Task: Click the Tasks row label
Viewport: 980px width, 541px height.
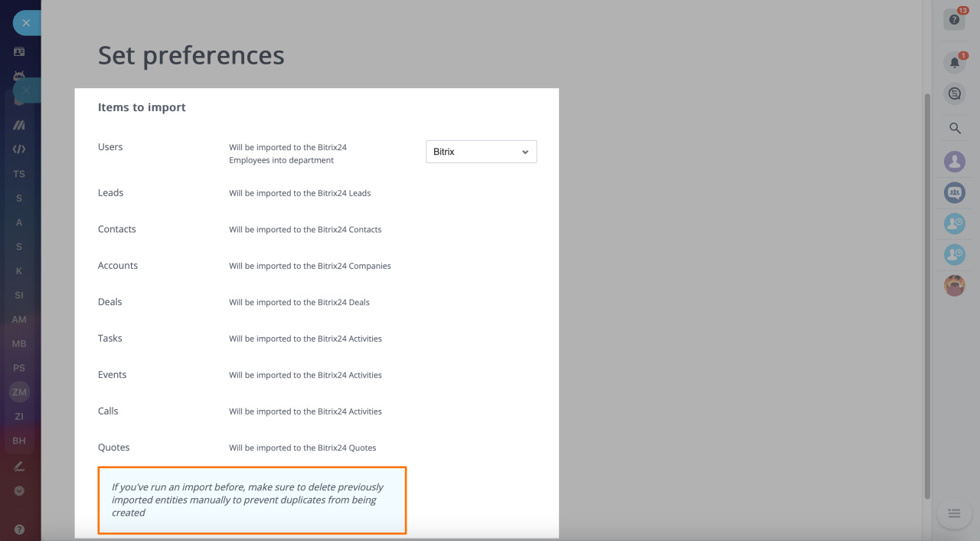Action: [x=110, y=339]
